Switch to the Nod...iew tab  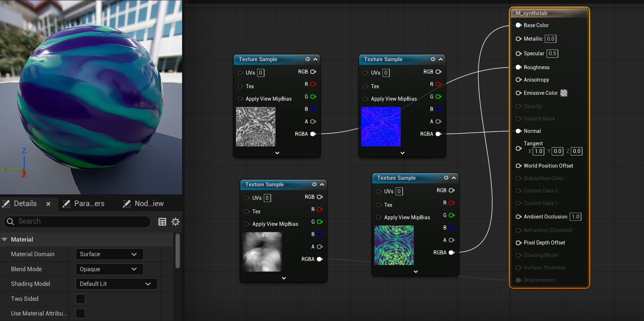click(143, 204)
